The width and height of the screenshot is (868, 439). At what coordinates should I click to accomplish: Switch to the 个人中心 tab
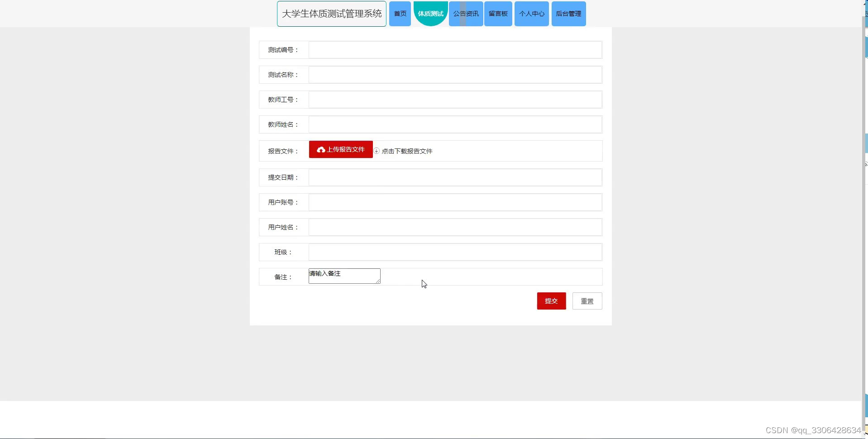(531, 14)
